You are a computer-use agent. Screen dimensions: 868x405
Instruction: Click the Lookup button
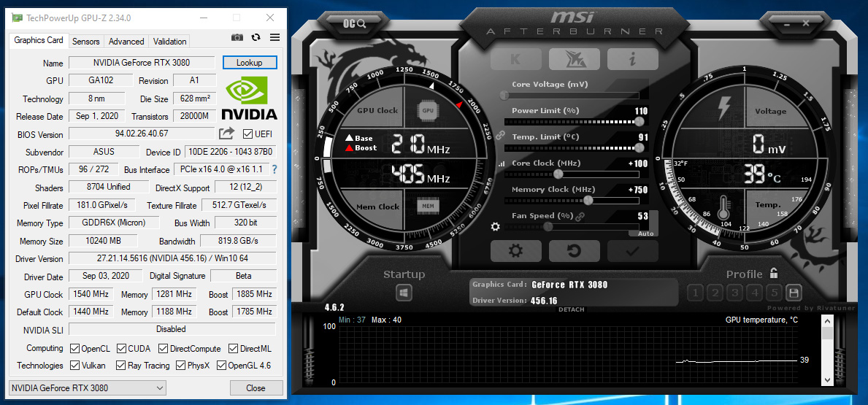point(250,63)
